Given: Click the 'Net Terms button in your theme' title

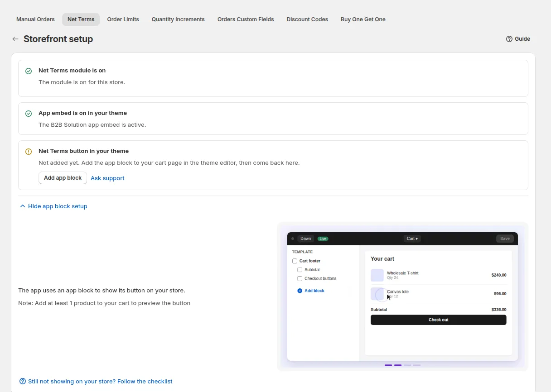Looking at the screenshot, I should click(x=83, y=151).
